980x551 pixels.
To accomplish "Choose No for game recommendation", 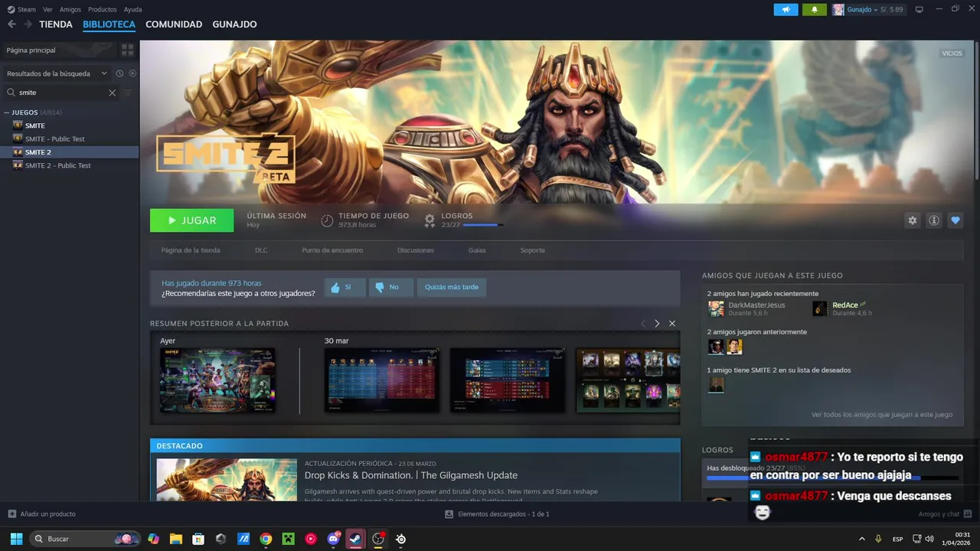I will [x=390, y=287].
